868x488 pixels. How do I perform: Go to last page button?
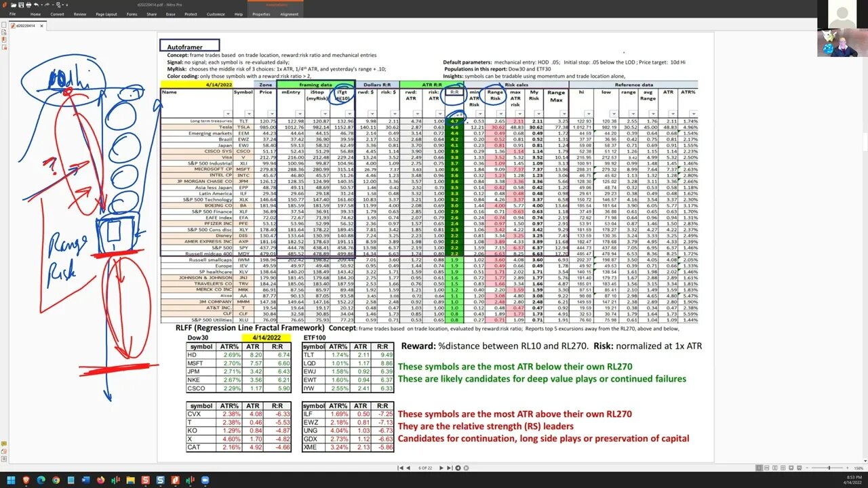pyautogui.click(x=450, y=468)
